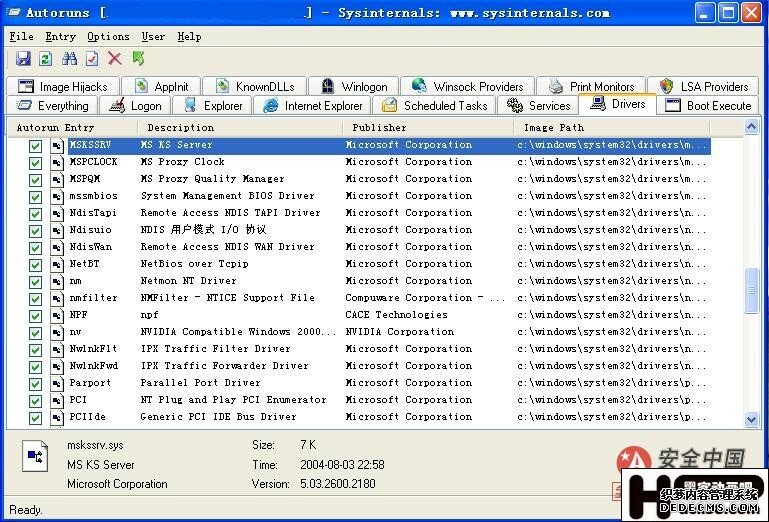Sort by the Description column header
Screen dimensions: 769x522
pyautogui.click(x=240, y=128)
